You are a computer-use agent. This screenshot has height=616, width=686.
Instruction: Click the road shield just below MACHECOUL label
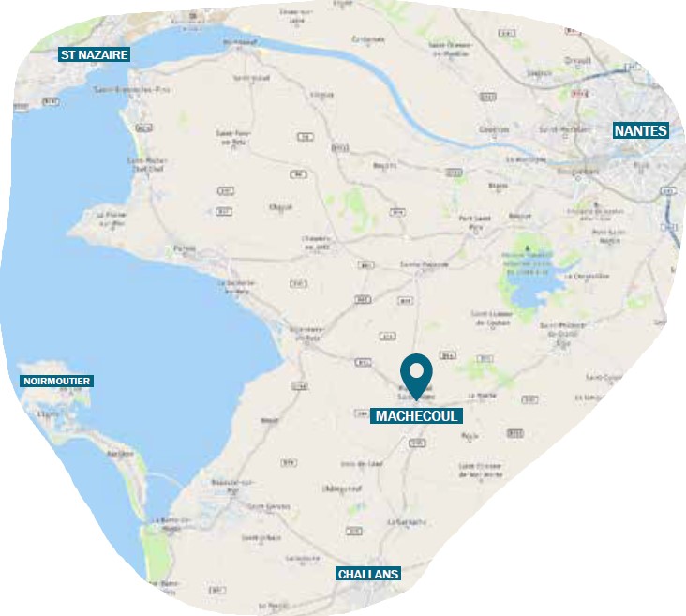[x=417, y=443]
